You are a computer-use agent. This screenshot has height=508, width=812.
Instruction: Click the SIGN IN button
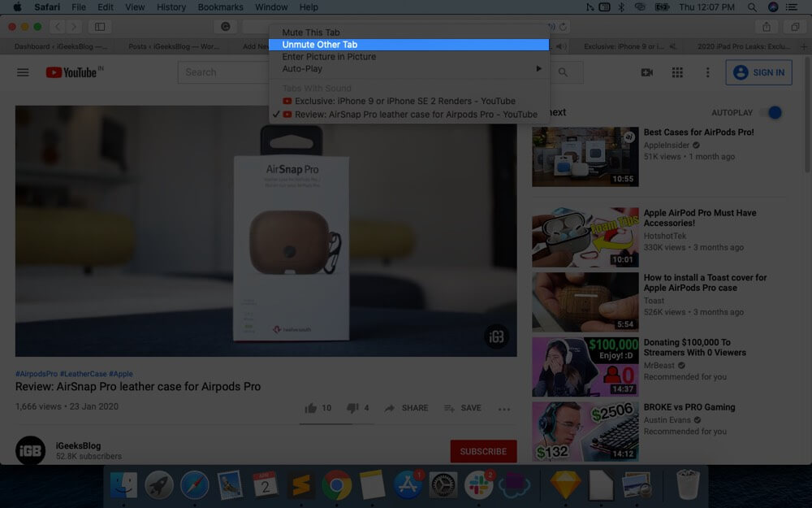tap(758, 72)
